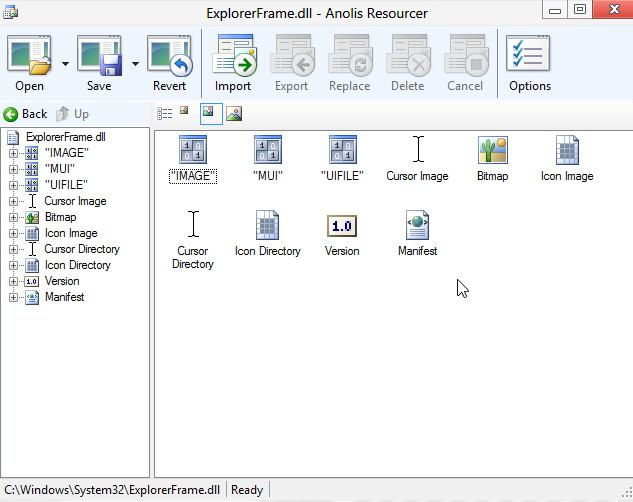Select the Icon Directory icon in content pane
This screenshot has width=633, height=502.
[x=268, y=225]
